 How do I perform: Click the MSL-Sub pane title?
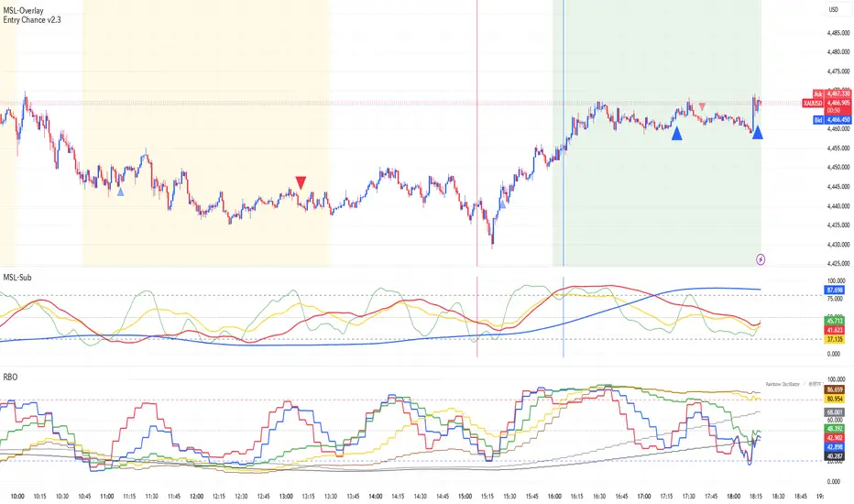17,278
